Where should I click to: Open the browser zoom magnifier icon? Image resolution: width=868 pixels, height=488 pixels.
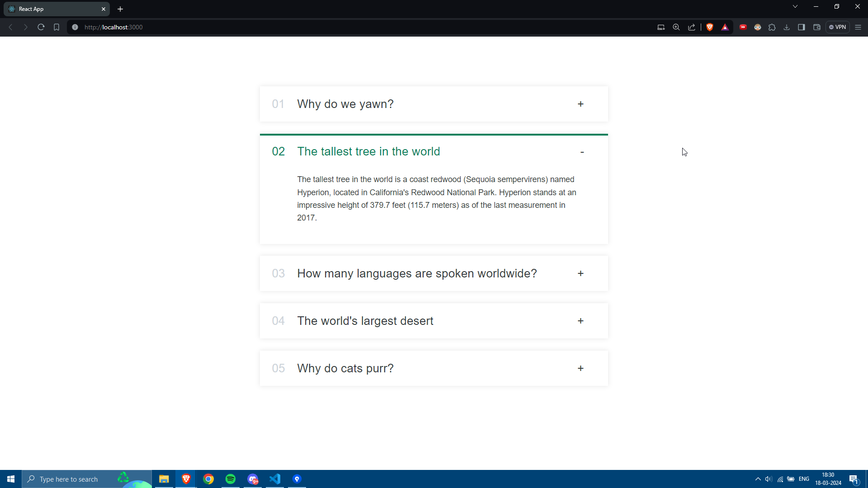[x=676, y=27]
